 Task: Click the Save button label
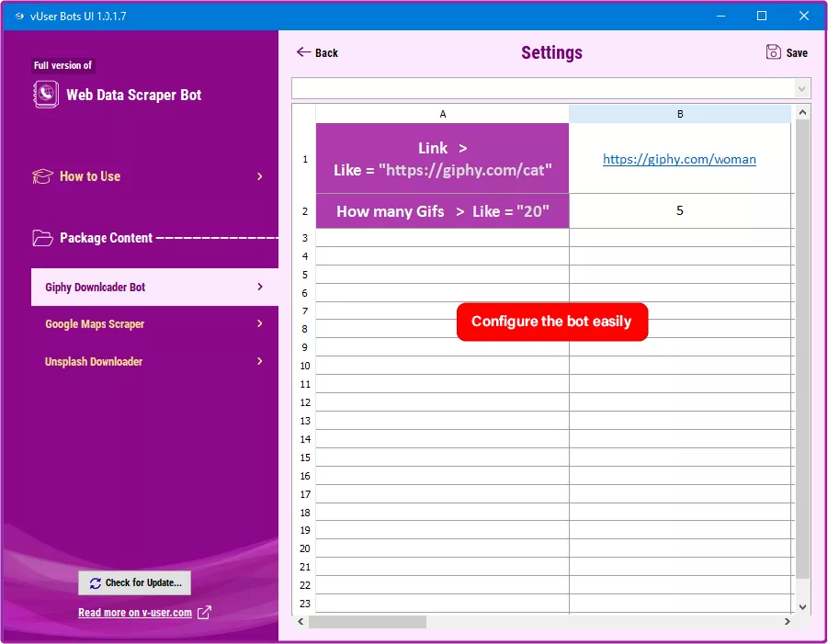click(797, 52)
